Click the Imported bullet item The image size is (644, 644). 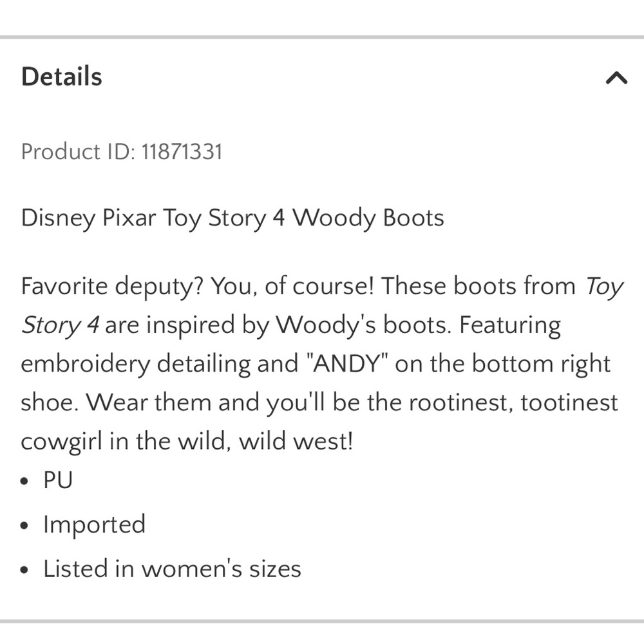(93, 524)
